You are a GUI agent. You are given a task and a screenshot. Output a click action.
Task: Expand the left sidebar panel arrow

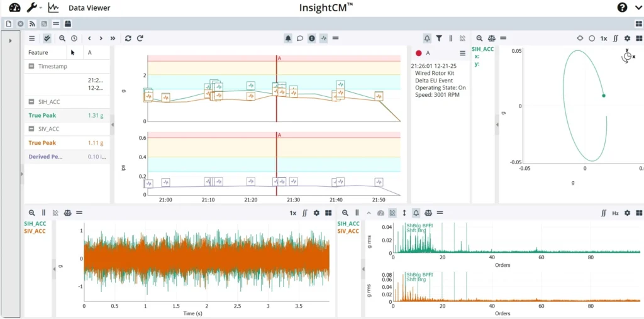pyautogui.click(x=11, y=40)
